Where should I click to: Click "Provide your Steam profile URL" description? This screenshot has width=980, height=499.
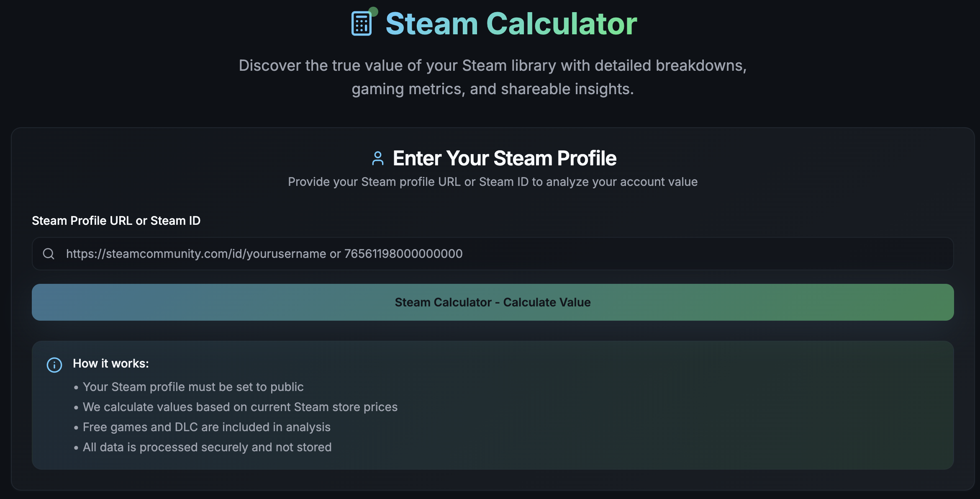tap(493, 182)
